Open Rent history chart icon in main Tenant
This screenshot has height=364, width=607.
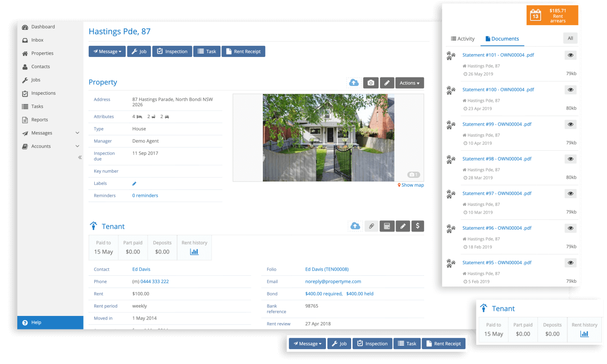(194, 252)
